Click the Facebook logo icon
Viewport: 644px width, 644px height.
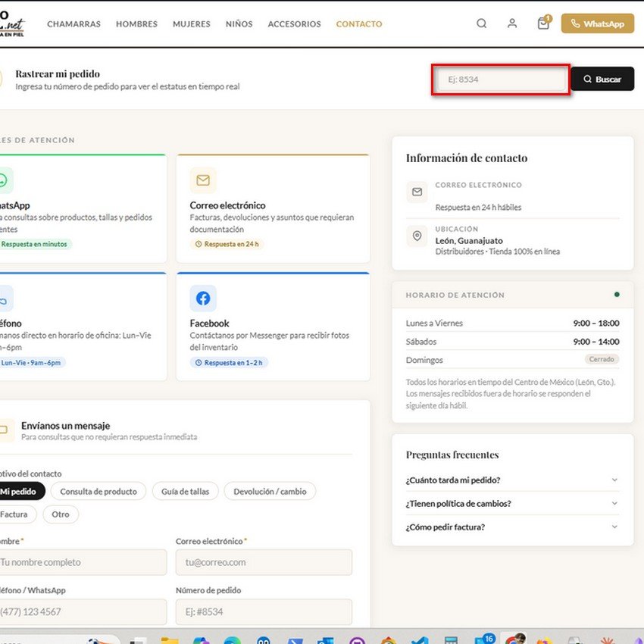[203, 299]
